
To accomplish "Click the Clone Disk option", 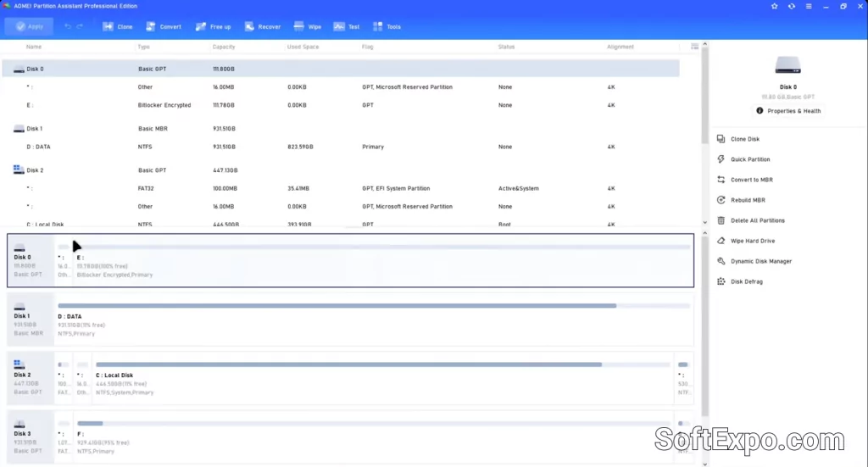I will pyautogui.click(x=738, y=139).
